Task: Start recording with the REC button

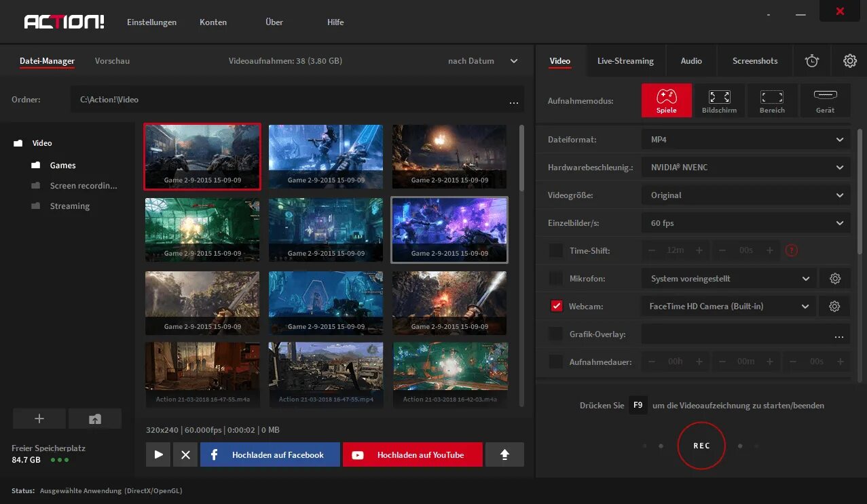Action: (x=701, y=446)
